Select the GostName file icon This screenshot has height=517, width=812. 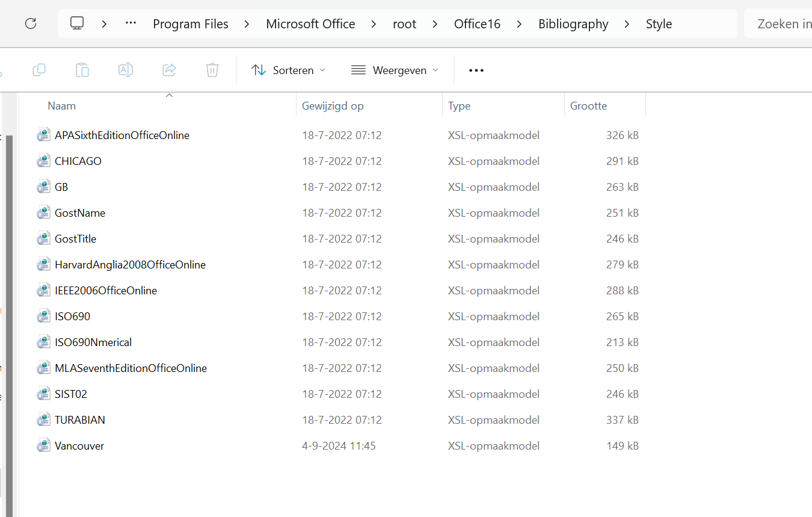pyautogui.click(x=43, y=213)
